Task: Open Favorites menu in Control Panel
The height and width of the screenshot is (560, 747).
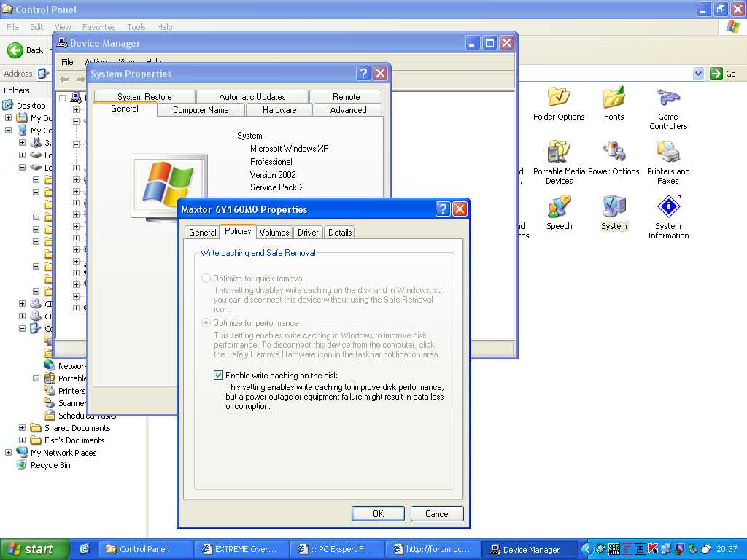Action: point(98,27)
